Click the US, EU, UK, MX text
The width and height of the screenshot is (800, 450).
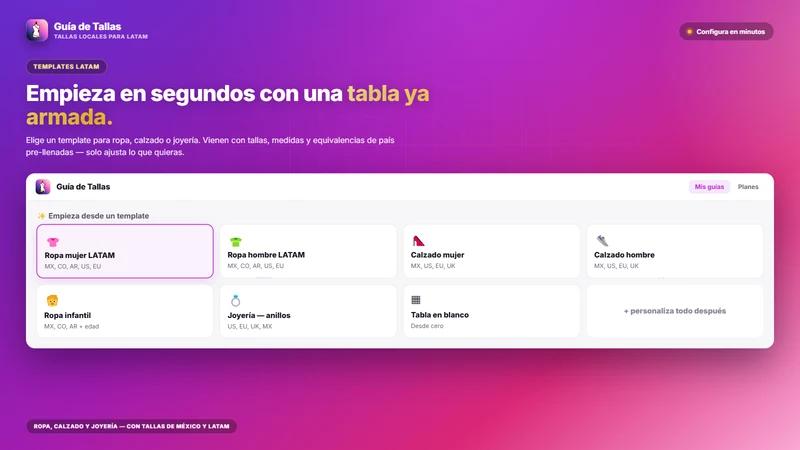[250, 327]
